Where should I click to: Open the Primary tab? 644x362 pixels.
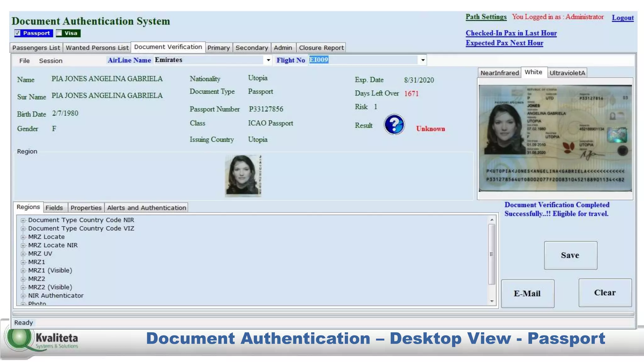pos(219,48)
